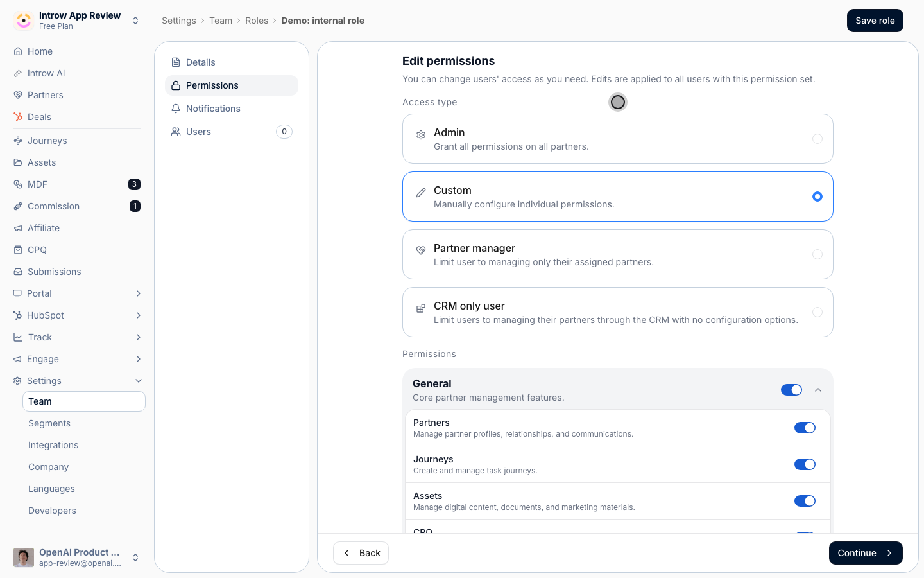This screenshot has width=924, height=578.
Task: Click the Permissions lock icon
Action: click(176, 85)
